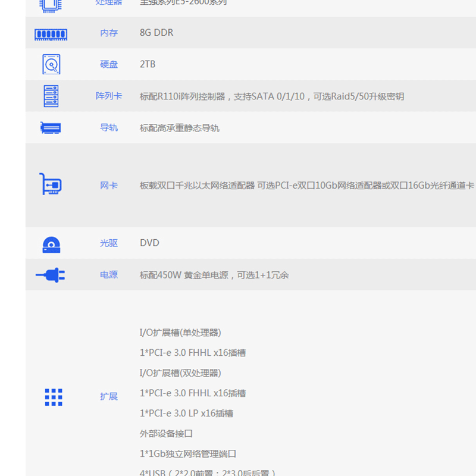Click the 光驱 label

pos(109,243)
